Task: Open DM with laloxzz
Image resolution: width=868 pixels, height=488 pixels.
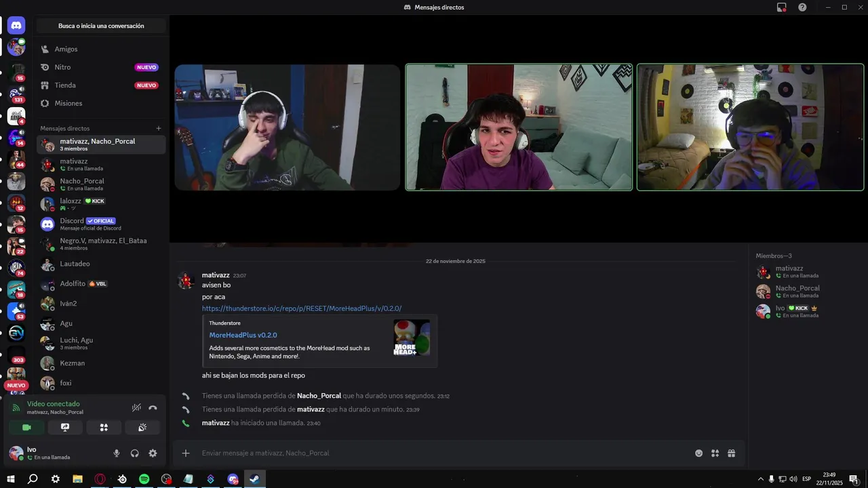Action: (101, 204)
